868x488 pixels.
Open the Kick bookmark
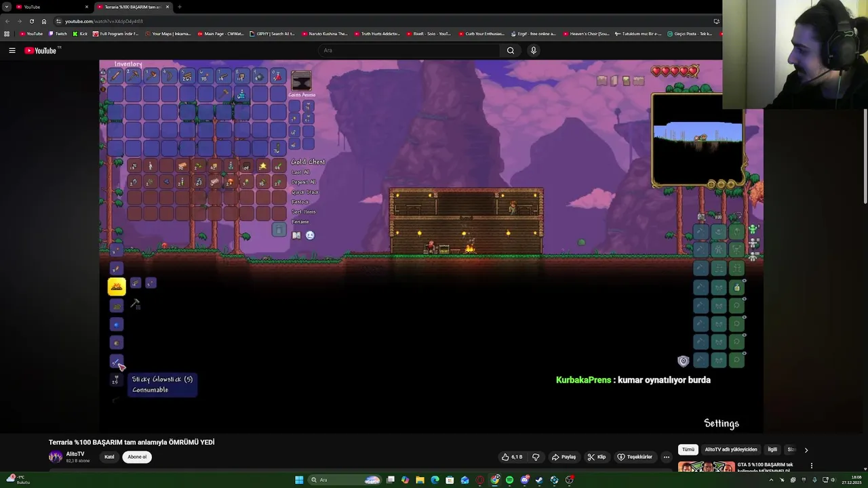coord(80,34)
